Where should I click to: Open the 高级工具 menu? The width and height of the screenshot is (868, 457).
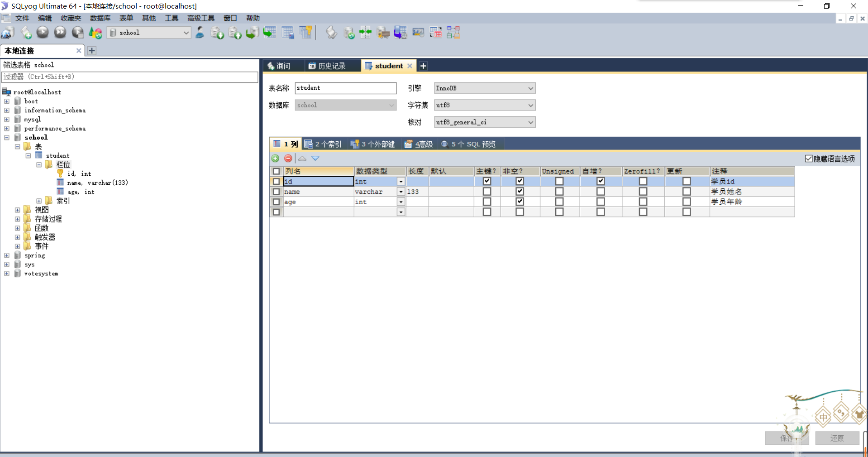[x=200, y=18]
